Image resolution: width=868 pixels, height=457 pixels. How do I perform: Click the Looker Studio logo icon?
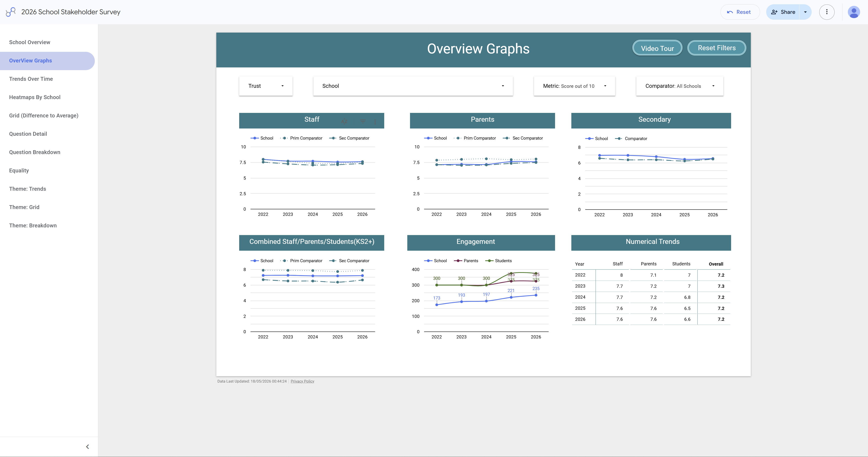(11, 12)
